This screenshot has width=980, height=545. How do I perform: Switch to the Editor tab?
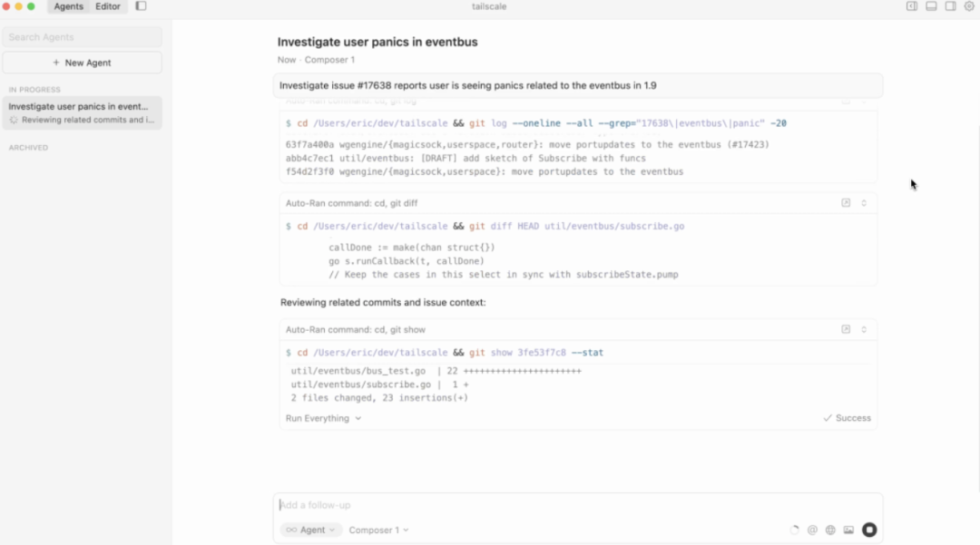107,6
